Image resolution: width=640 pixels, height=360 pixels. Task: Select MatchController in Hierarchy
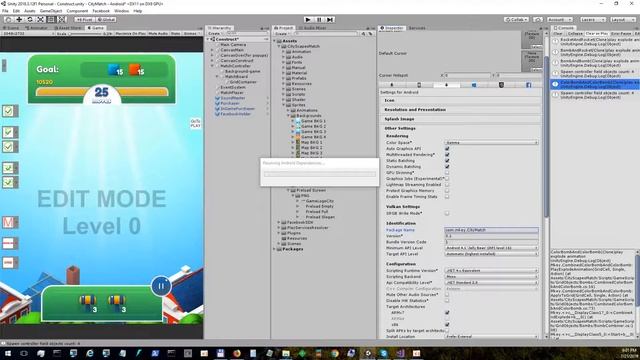[235, 66]
